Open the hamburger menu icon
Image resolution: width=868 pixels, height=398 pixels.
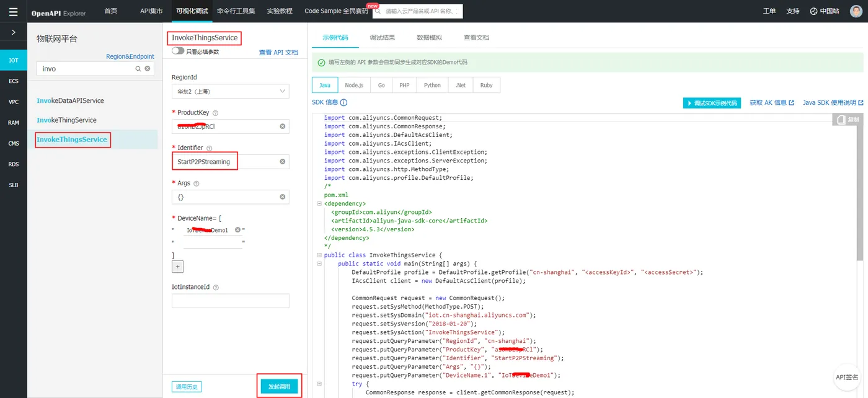(x=13, y=11)
